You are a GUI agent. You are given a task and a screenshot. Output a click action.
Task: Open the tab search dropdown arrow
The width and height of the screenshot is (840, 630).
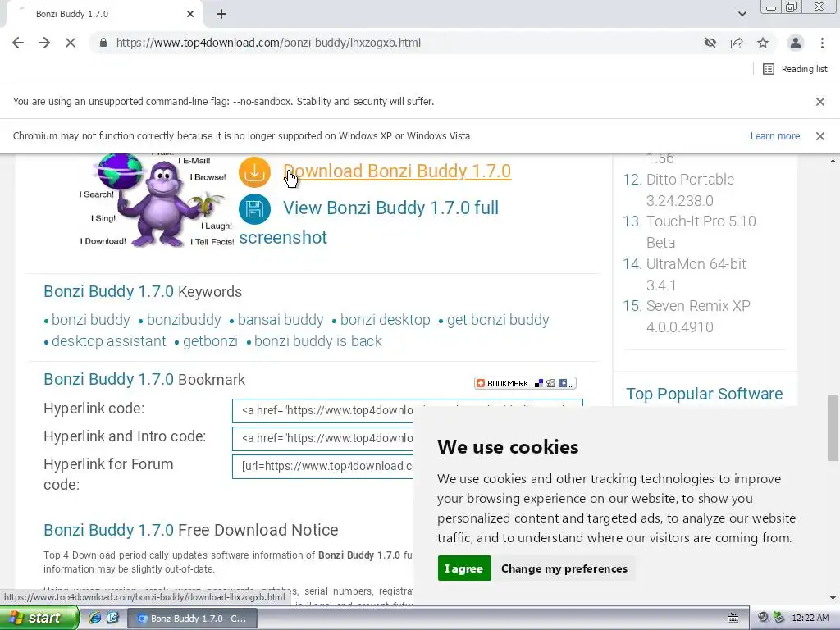pyautogui.click(x=742, y=14)
